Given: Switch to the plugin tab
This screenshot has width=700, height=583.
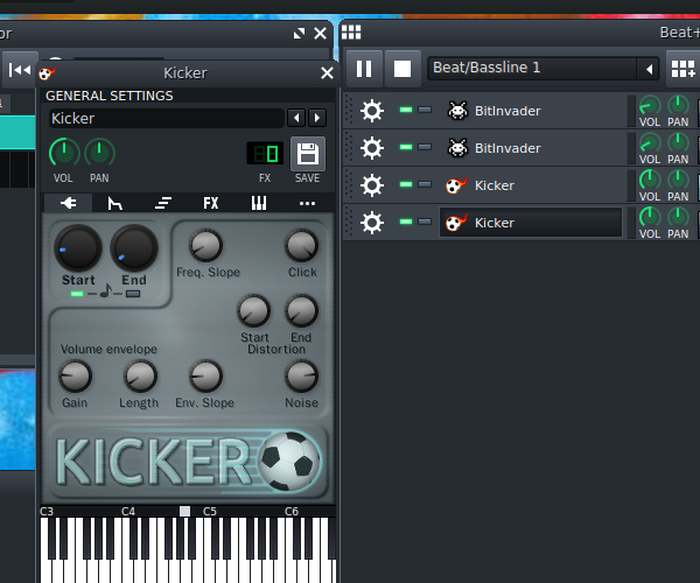Looking at the screenshot, I should [68, 204].
